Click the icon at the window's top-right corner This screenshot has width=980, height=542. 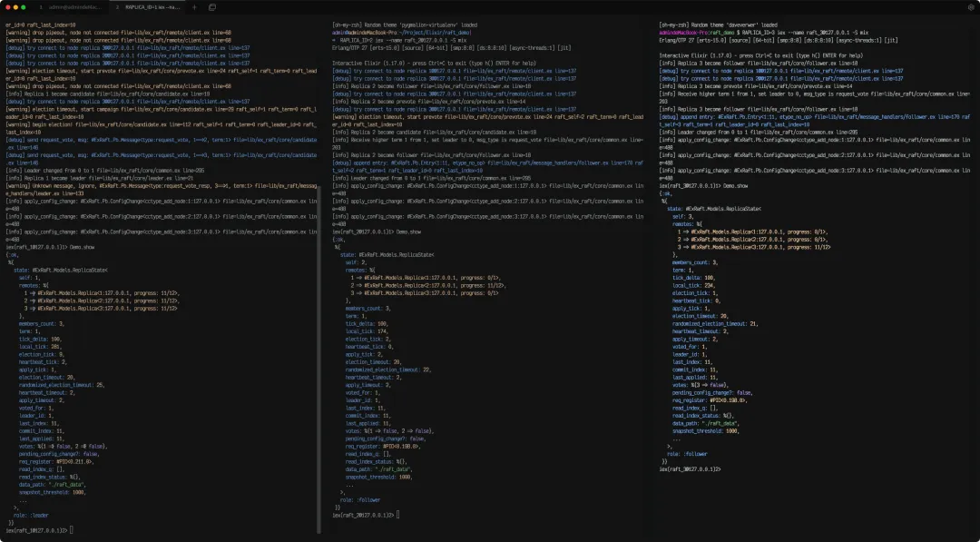click(x=971, y=7)
